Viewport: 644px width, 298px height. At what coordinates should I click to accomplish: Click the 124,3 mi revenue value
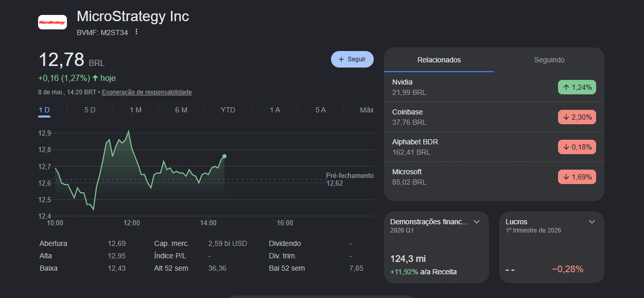(408, 259)
